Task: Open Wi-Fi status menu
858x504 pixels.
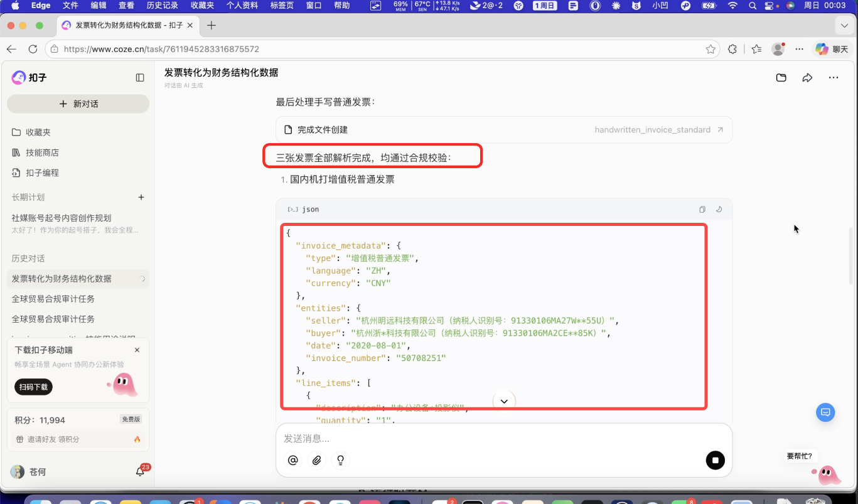Action: point(732,6)
